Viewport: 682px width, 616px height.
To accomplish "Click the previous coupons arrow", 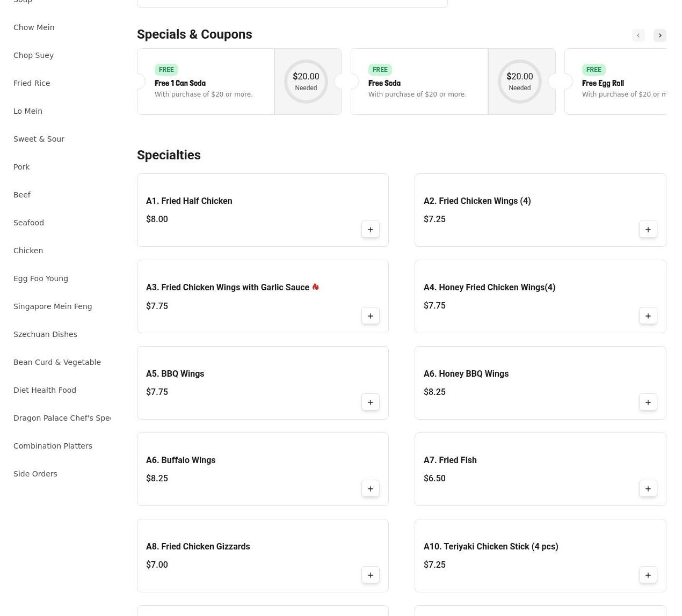I will pos(638,35).
